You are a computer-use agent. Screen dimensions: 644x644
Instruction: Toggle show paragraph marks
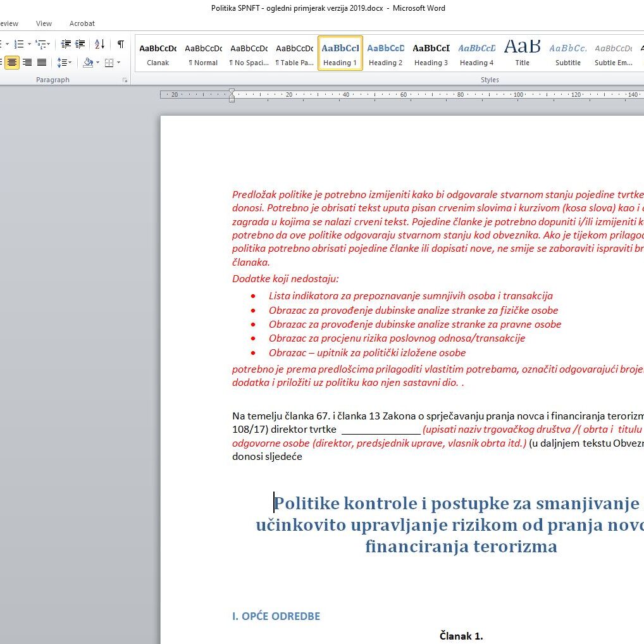120,44
